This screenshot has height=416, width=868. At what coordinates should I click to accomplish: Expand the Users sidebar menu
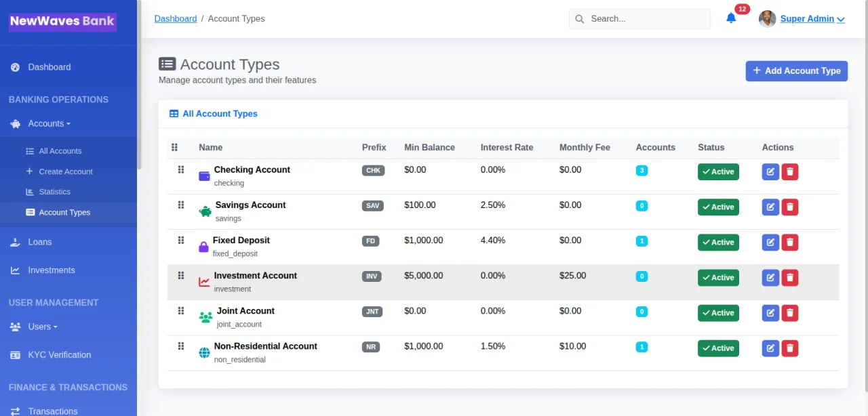[42, 327]
